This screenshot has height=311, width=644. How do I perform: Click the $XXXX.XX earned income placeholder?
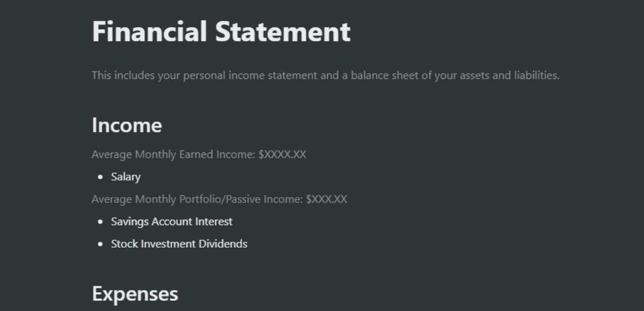click(x=282, y=155)
